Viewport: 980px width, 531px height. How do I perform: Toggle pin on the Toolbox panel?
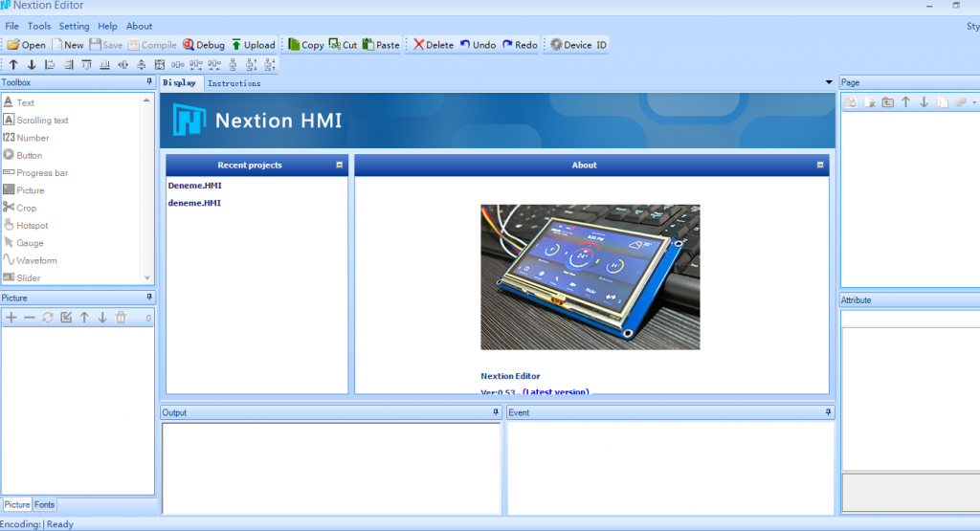[148, 82]
